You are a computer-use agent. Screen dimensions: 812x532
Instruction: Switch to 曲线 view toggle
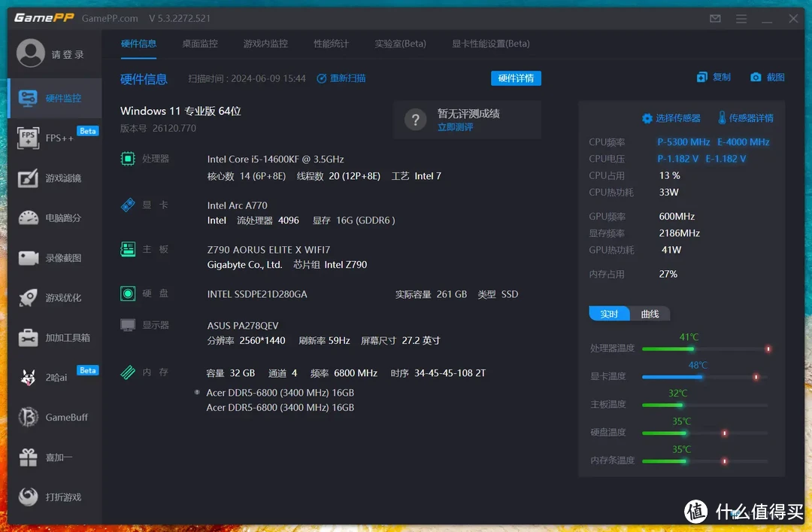click(650, 315)
